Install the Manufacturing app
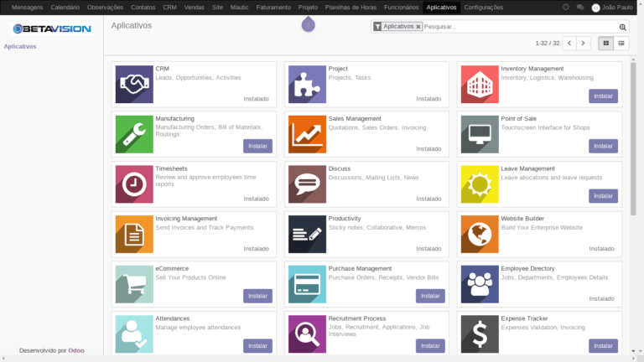This screenshot has height=362, width=644. [257, 146]
